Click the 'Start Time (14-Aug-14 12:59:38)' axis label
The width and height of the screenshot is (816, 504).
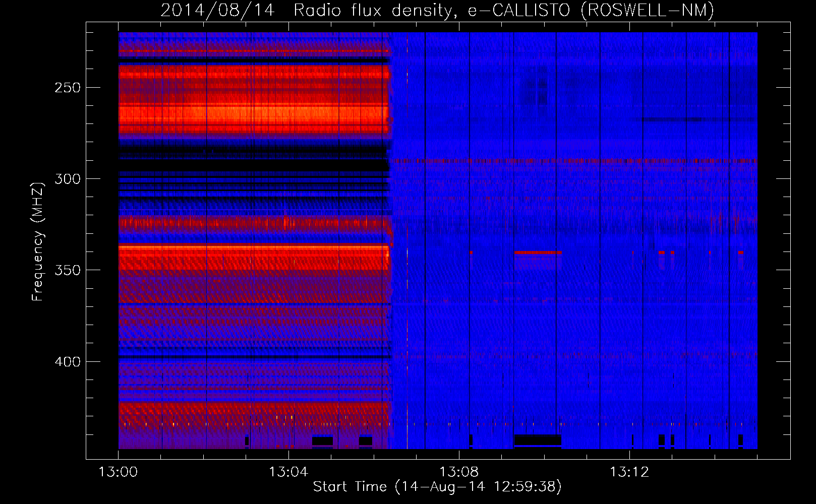tap(437, 486)
